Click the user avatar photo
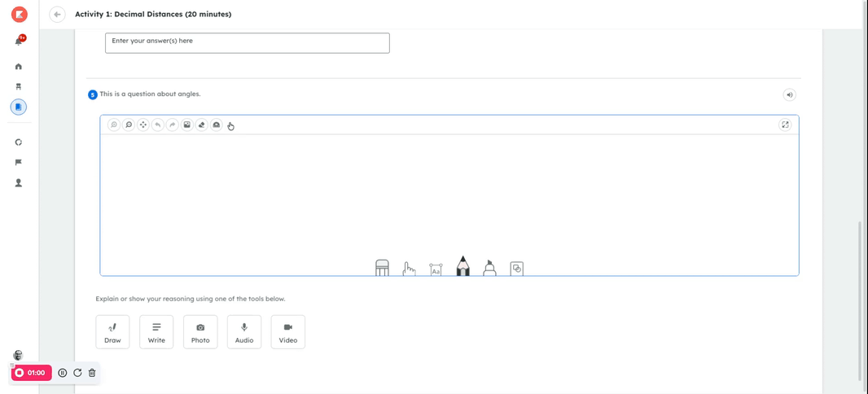 [x=18, y=355]
